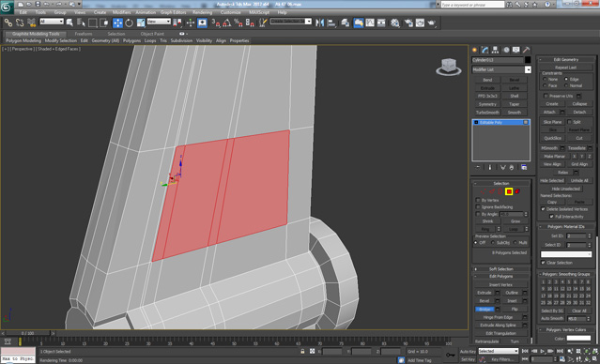
Task: Select the Polygon sub-object level icon
Action: 509,191
